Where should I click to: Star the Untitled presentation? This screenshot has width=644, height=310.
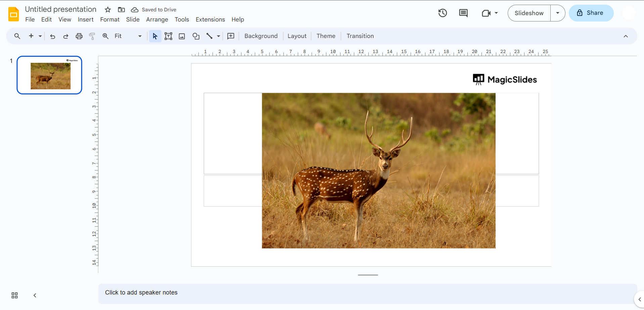pos(108,10)
